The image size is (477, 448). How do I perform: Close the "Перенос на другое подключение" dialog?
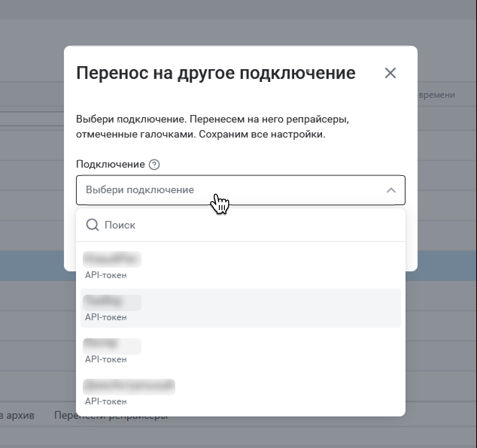coord(390,73)
